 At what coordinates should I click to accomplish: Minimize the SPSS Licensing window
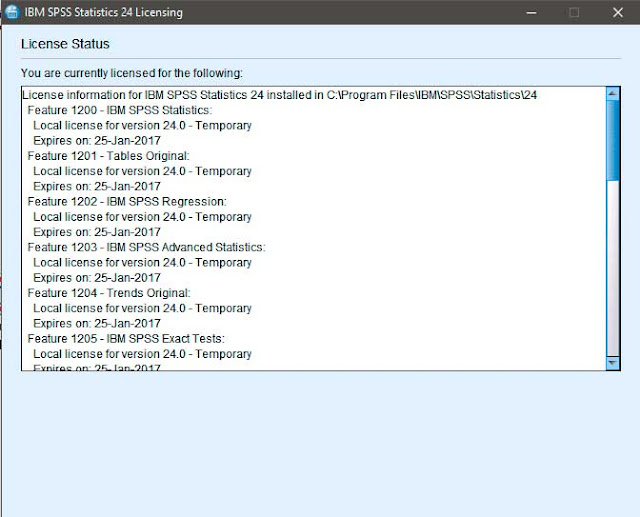[531, 12]
